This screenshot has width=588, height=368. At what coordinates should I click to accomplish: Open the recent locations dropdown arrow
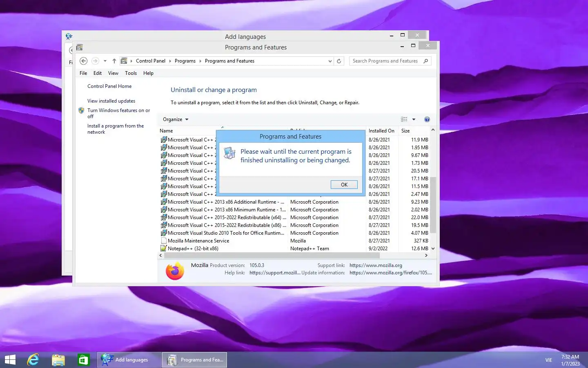point(105,61)
